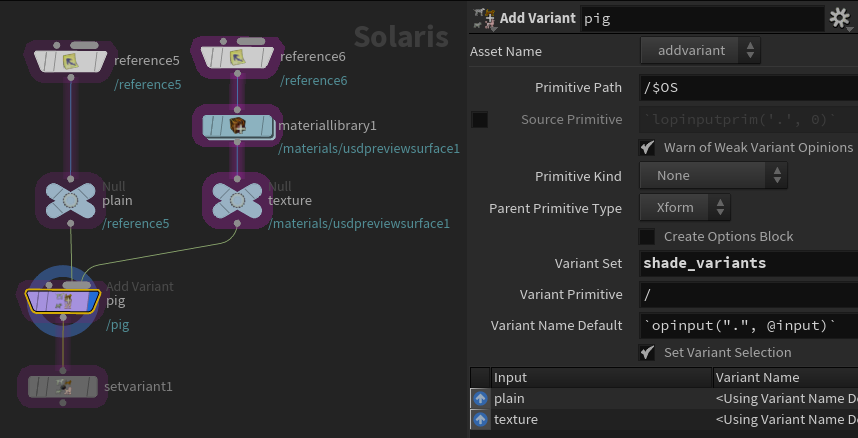
Task: Click the Variant Set text field
Action: pos(749,263)
